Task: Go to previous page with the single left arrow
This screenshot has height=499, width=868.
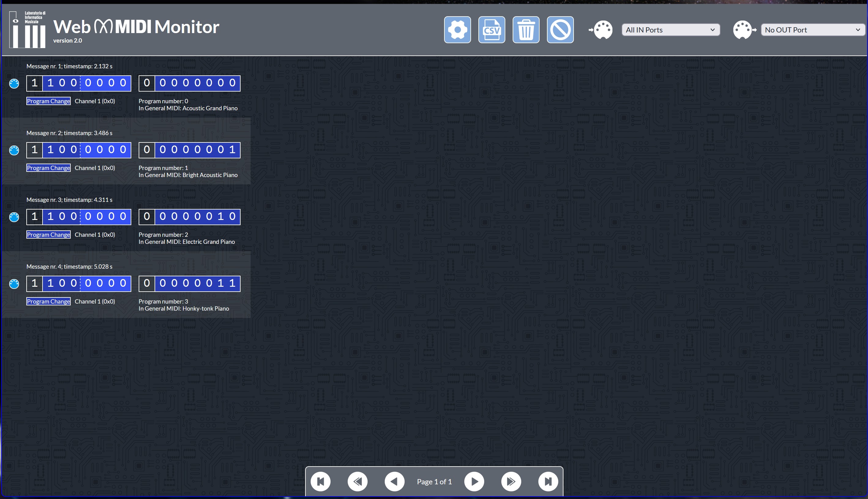Action: 395,482
